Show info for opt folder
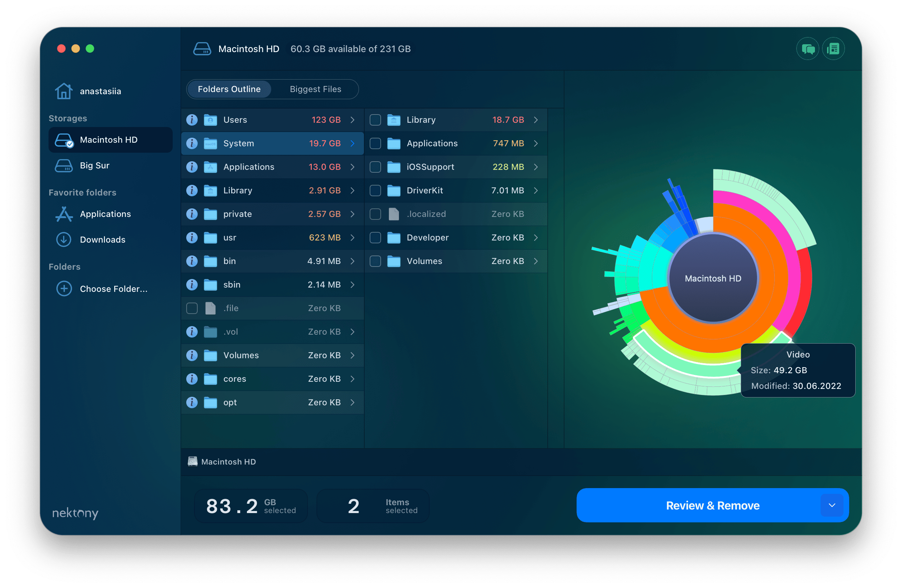902x588 pixels. coord(192,402)
